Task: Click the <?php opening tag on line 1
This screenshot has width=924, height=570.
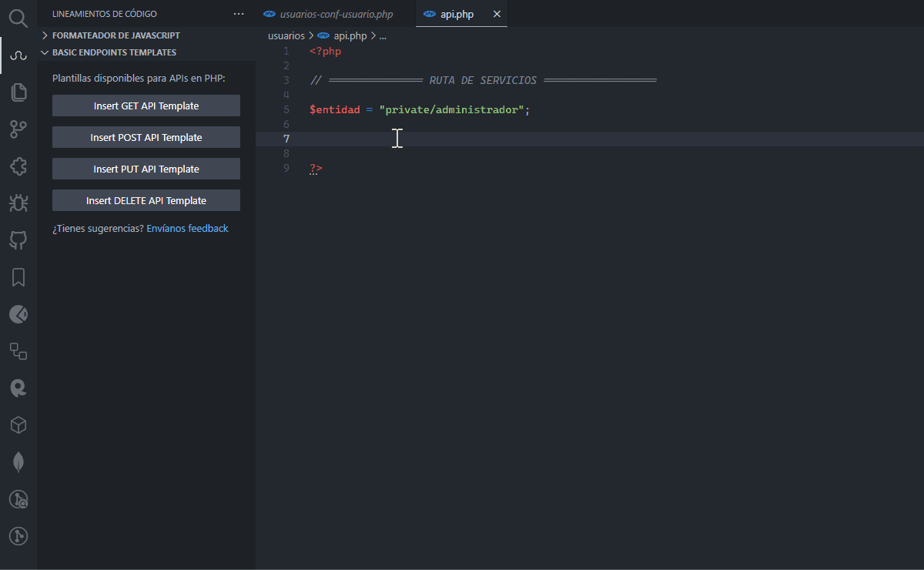Action: tap(325, 51)
